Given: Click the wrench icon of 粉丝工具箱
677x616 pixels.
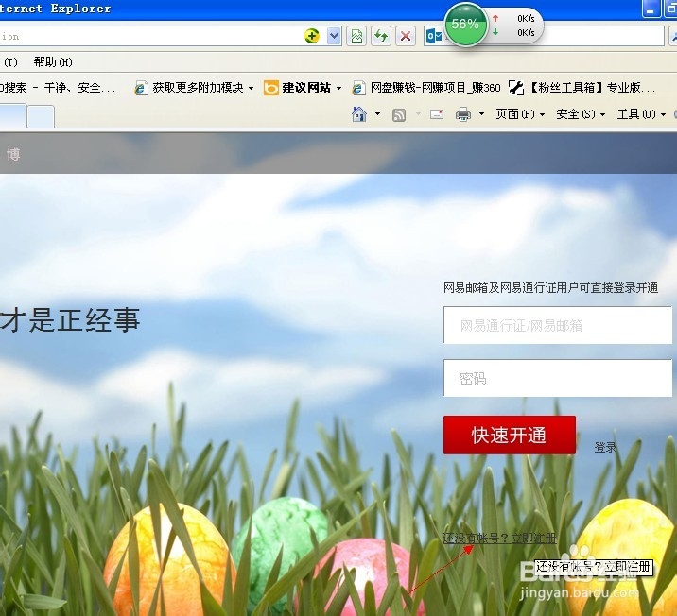Looking at the screenshot, I should click(x=516, y=88).
